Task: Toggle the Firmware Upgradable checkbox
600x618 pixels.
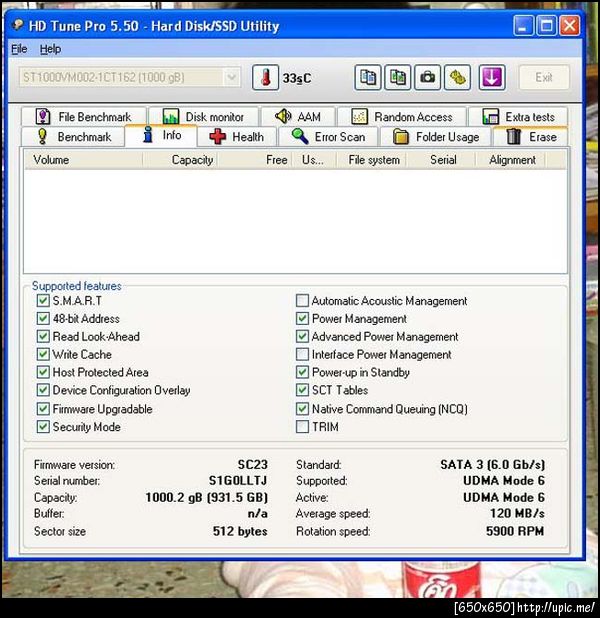Action: tap(43, 409)
